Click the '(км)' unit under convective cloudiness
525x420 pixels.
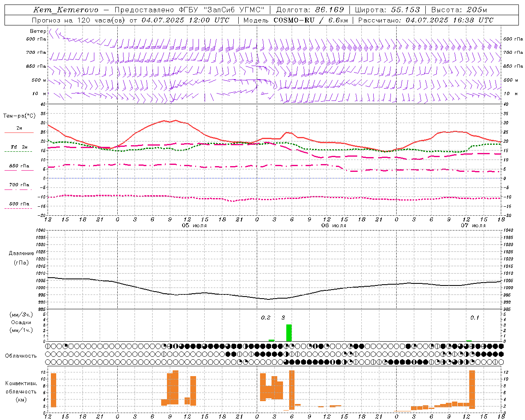(x=21, y=399)
